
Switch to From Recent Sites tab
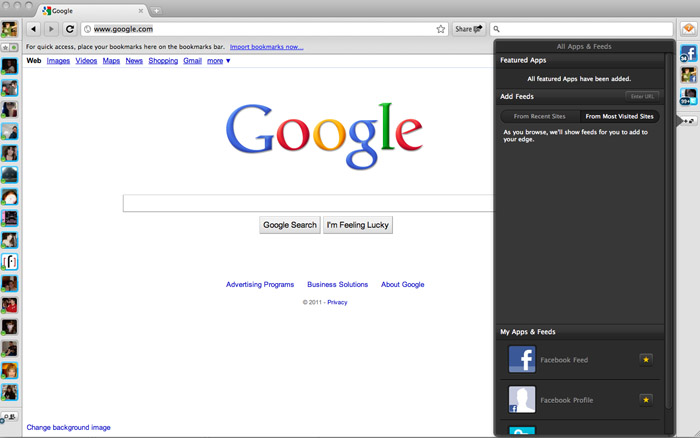tap(540, 117)
